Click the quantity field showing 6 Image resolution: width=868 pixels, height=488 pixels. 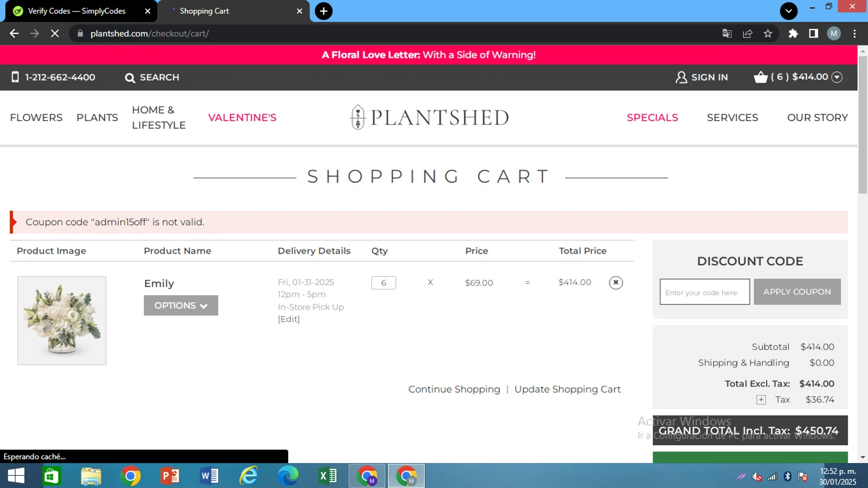[384, 282]
